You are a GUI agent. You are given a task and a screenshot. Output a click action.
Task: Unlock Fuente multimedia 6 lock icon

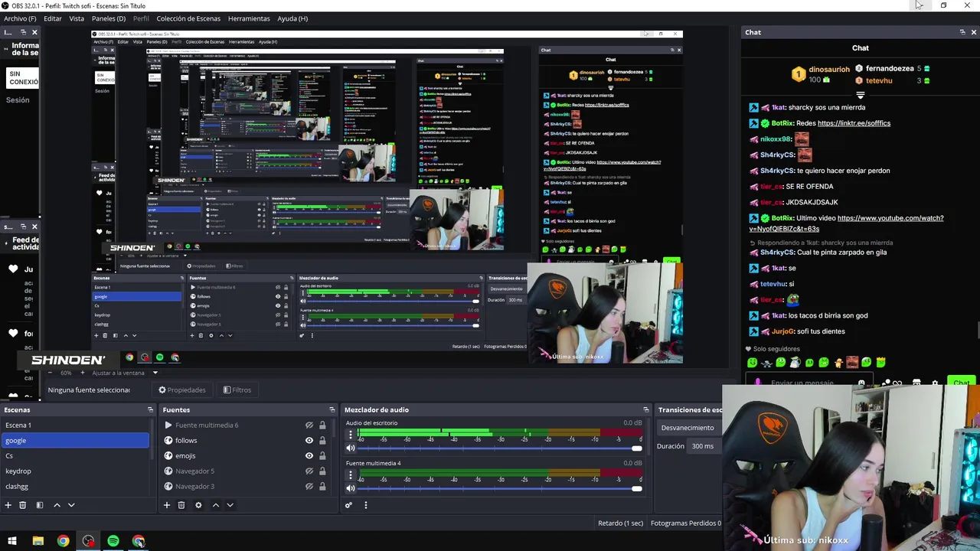(x=322, y=425)
